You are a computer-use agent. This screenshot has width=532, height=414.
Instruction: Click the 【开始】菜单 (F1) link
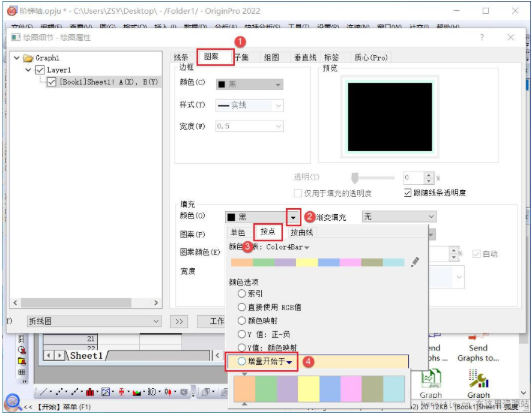(x=64, y=407)
